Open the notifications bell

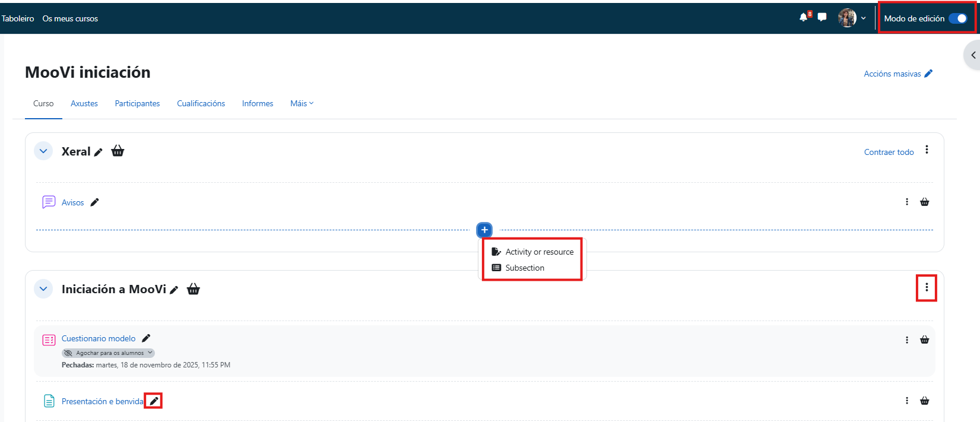coord(803,17)
